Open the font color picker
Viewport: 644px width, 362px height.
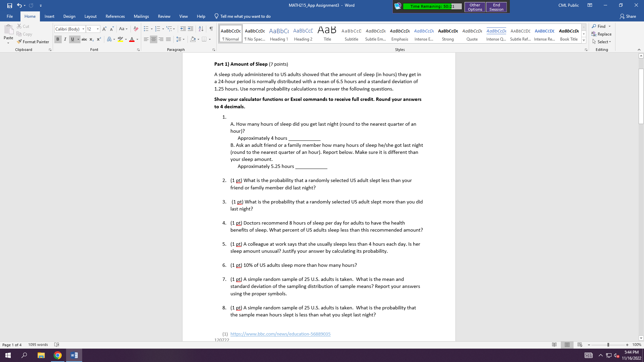(x=137, y=39)
